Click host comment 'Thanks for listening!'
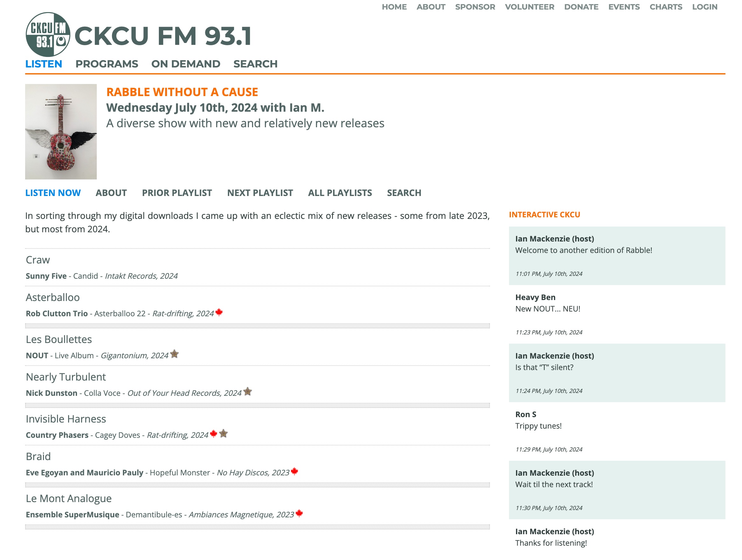 coord(551,543)
